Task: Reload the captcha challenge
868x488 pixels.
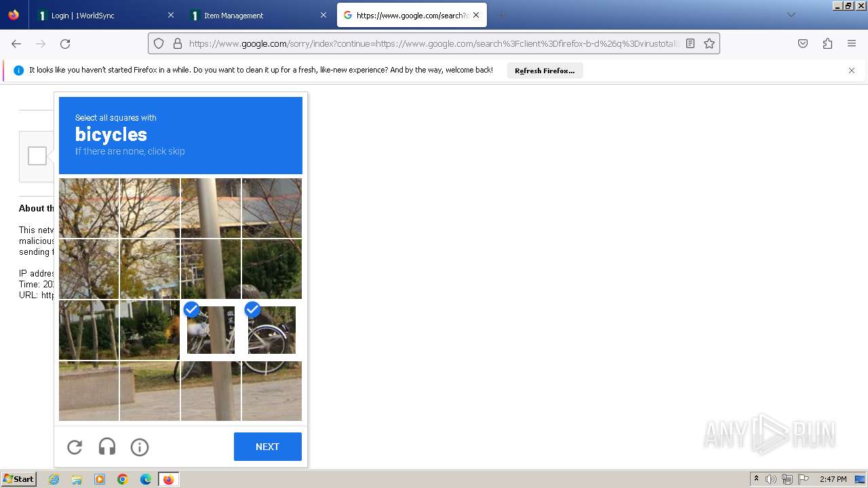Action: [x=75, y=447]
